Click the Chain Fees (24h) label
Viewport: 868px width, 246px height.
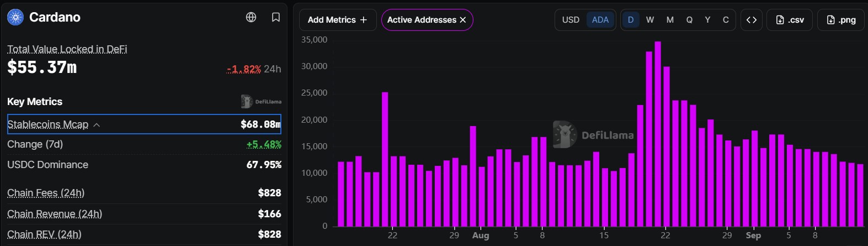click(46, 193)
